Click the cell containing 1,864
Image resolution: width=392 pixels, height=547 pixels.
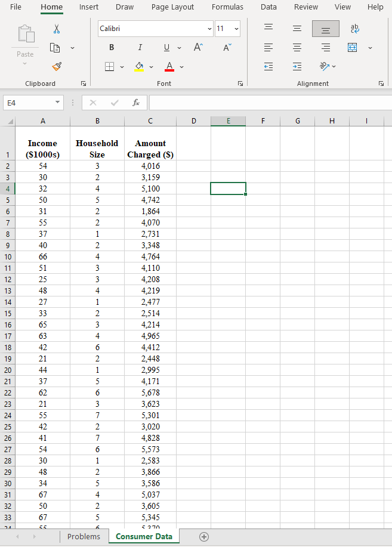point(150,211)
